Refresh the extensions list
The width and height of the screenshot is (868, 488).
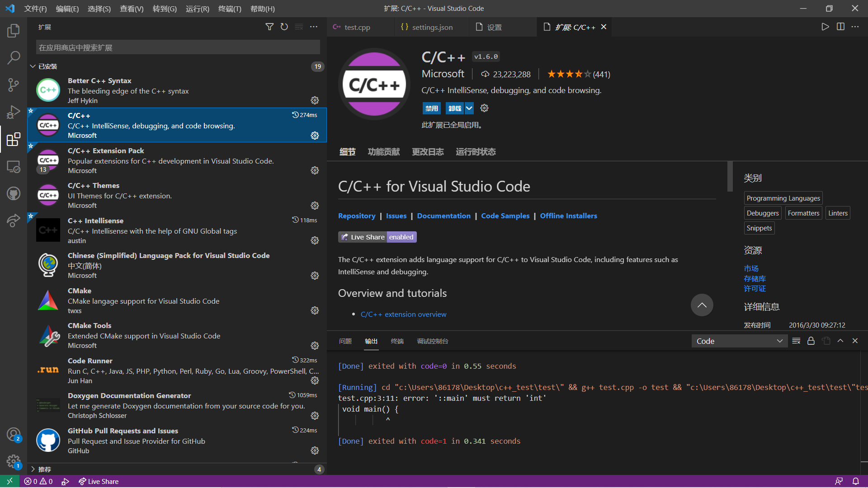284,27
